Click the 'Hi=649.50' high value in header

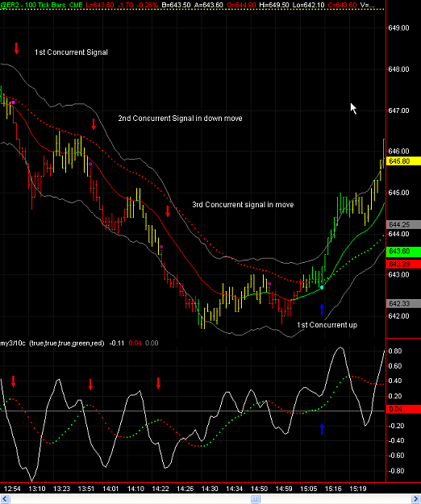[x=275, y=5]
